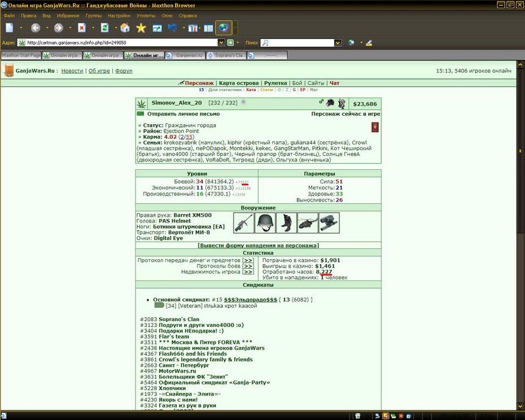Switch to the Maxthon Start Page tab
Screen dimensions: 525x420
(21, 55)
